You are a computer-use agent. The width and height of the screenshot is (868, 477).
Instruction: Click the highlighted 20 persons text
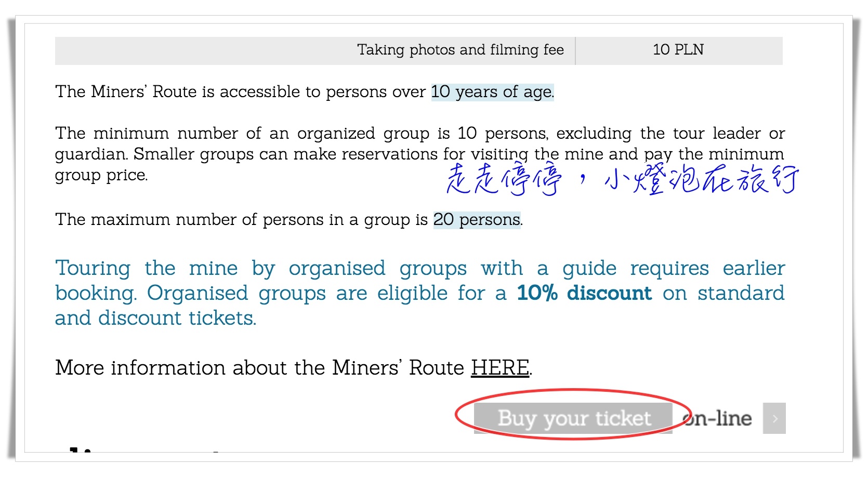click(x=477, y=220)
